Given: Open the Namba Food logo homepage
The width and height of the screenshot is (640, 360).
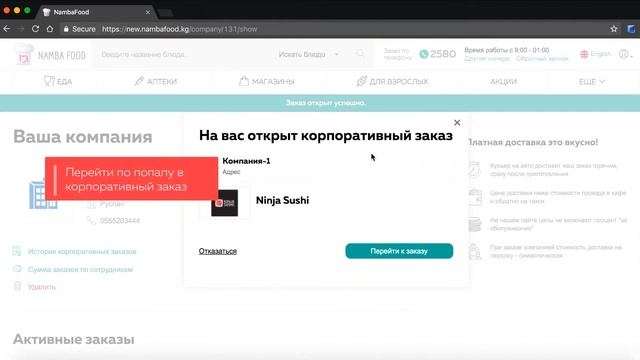Looking at the screenshot, I should [50, 55].
